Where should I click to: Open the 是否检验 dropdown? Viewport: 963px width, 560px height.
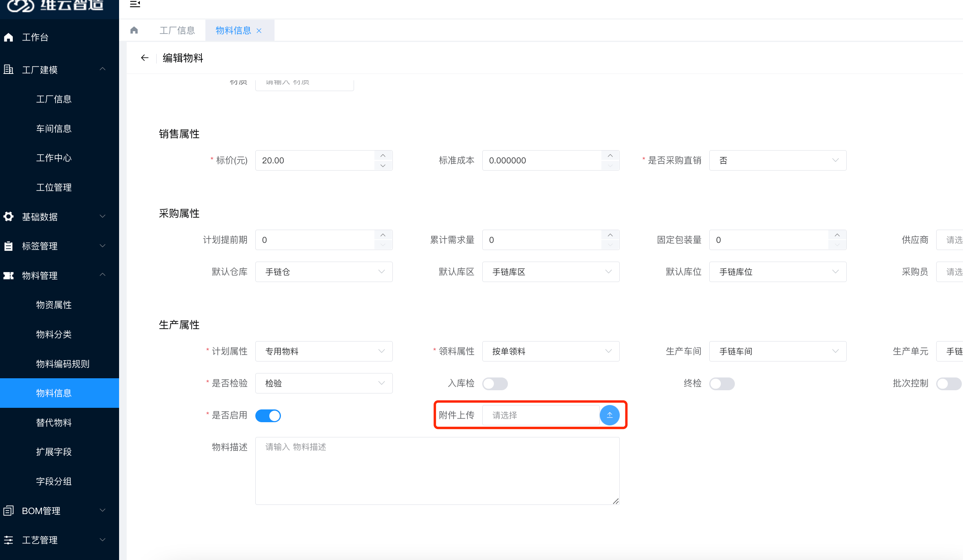[x=324, y=383]
